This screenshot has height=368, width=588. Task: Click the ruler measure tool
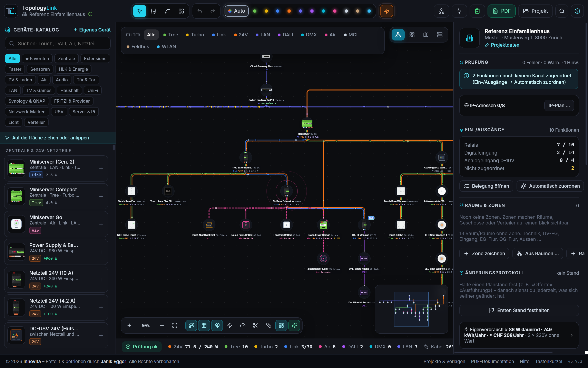pos(268,325)
